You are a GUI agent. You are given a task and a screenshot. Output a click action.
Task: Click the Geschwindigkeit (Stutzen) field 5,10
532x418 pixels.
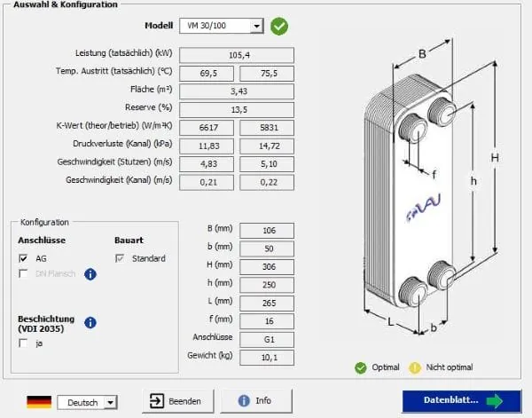click(267, 164)
